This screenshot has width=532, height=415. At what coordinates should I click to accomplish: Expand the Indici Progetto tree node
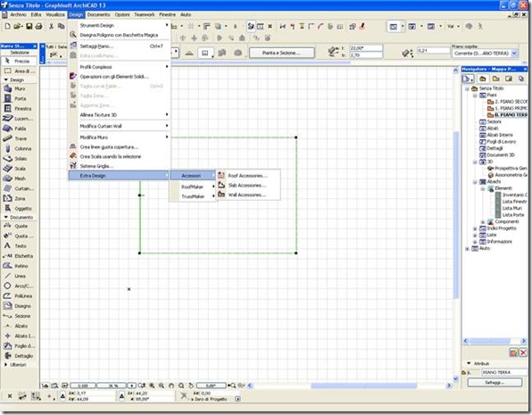pyautogui.click(x=475, y=228)
